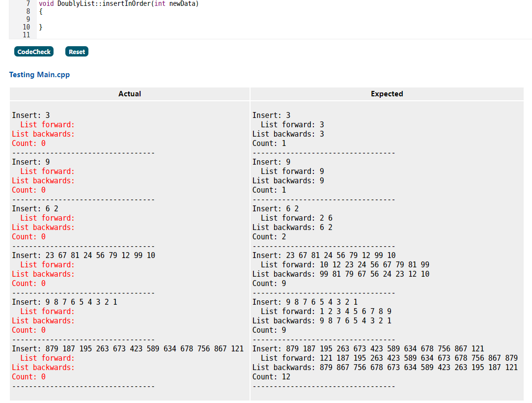Click the Actual column header
The height and width of the screenshot is (403, 532).
pos(129,94)
